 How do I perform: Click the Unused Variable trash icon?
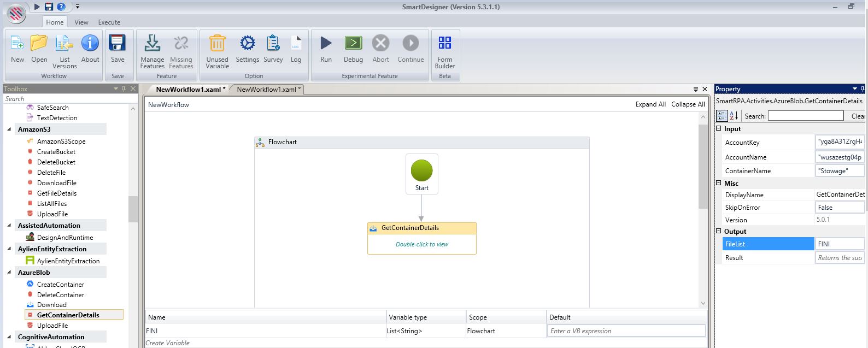point(217,44)
